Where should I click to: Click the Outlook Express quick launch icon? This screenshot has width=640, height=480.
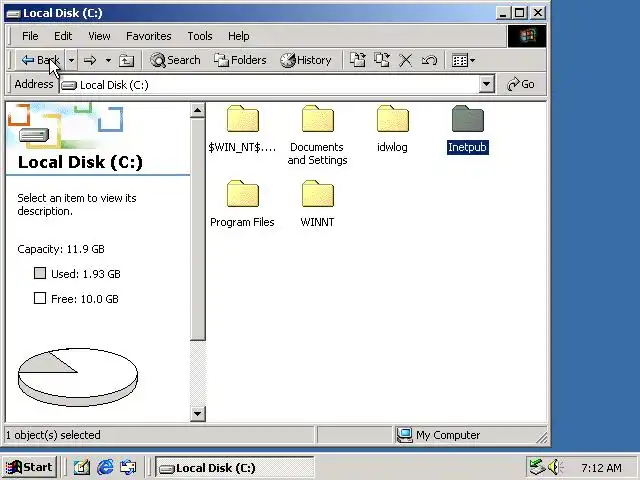(x=128, y=467)
